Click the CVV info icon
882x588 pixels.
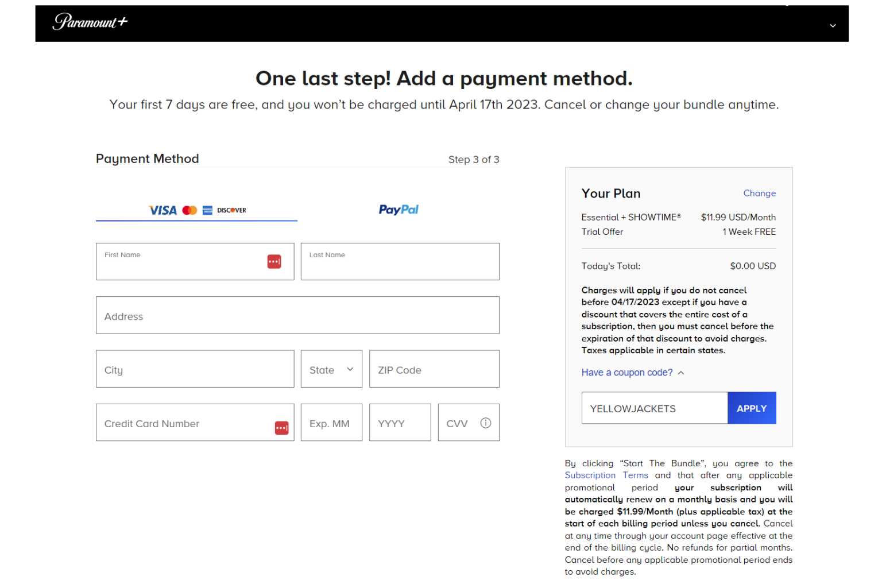pyautogui.click(x=485, y=423)
